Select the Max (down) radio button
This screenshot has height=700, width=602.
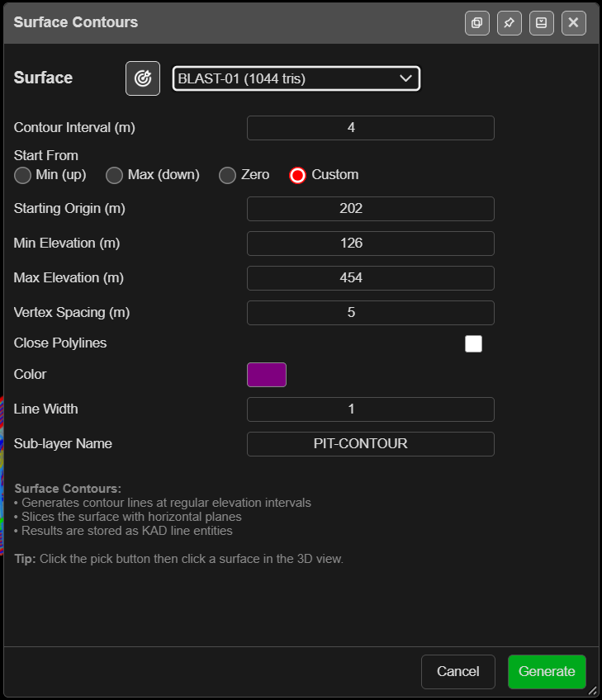pyautogui.click(x=114, y=175)
